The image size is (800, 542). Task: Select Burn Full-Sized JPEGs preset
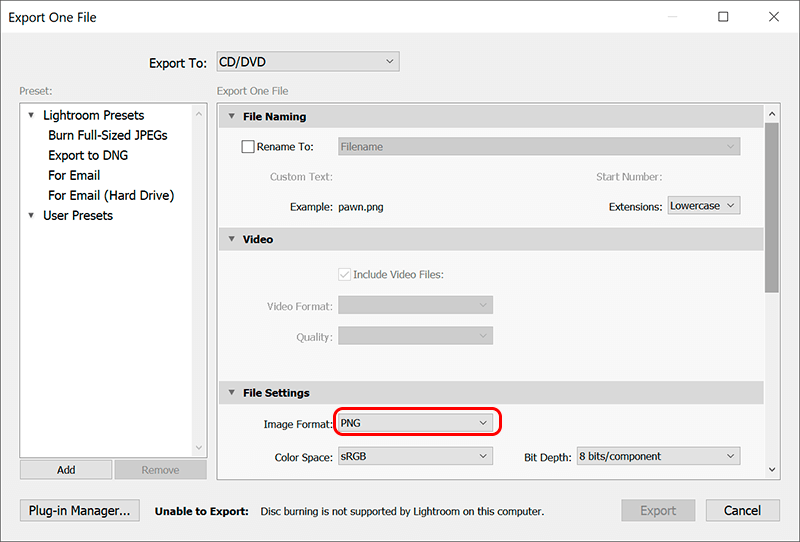(x=108, y=135)
